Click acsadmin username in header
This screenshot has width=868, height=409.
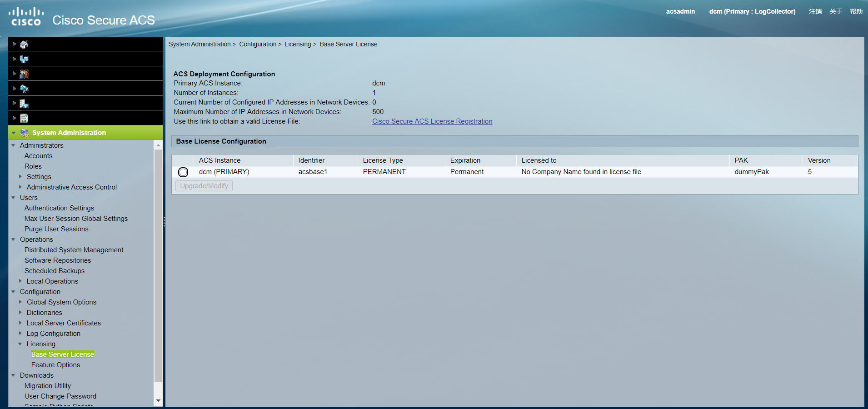coord(680,11)
